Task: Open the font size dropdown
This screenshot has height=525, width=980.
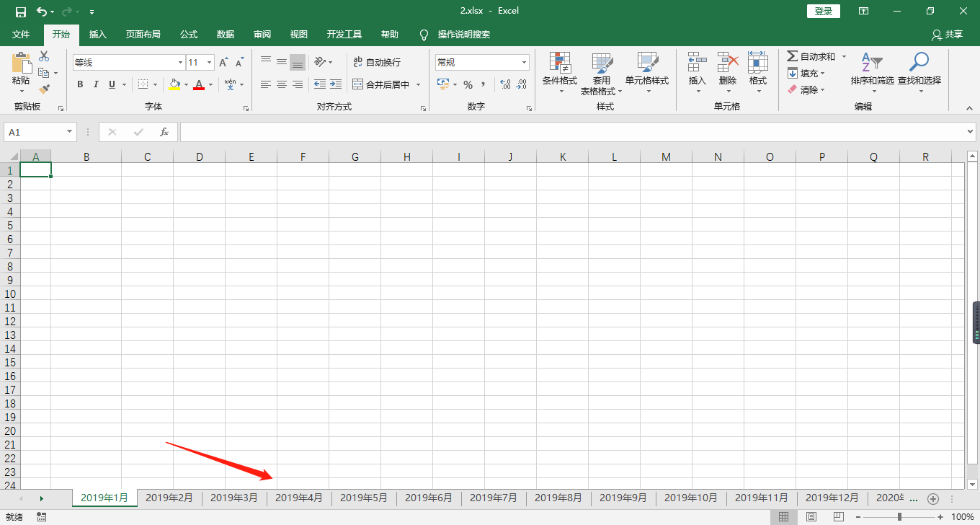Action: [210, 63]
